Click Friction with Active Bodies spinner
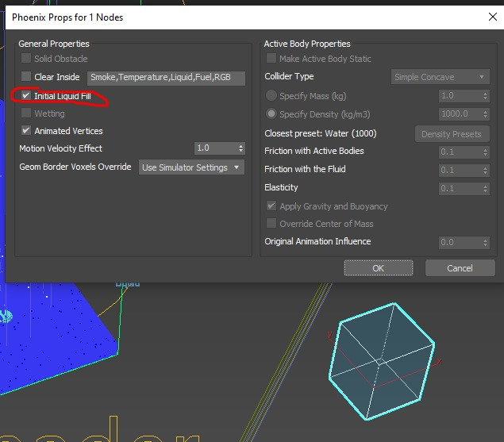 [x=486, y=152]
